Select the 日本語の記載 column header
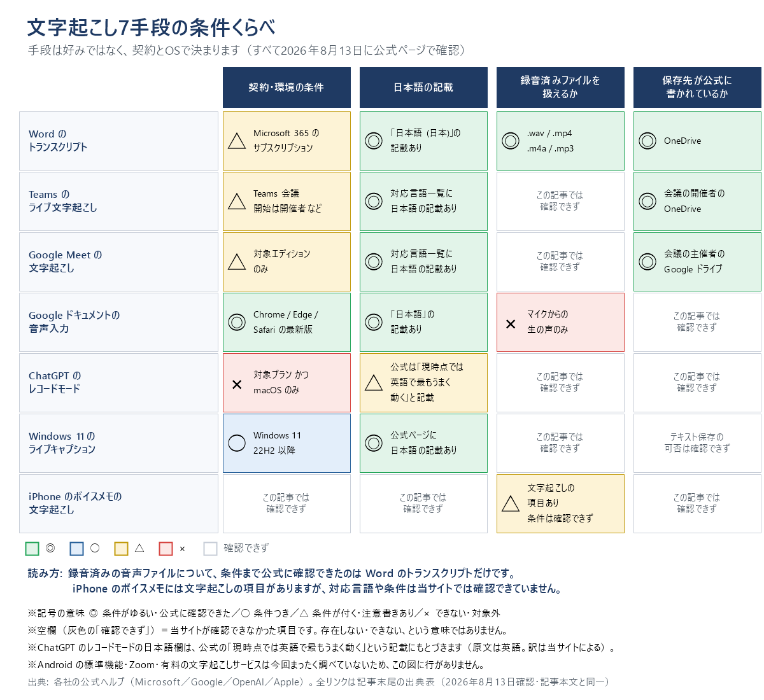Screen dimensions: 764x700 (423, 87)
